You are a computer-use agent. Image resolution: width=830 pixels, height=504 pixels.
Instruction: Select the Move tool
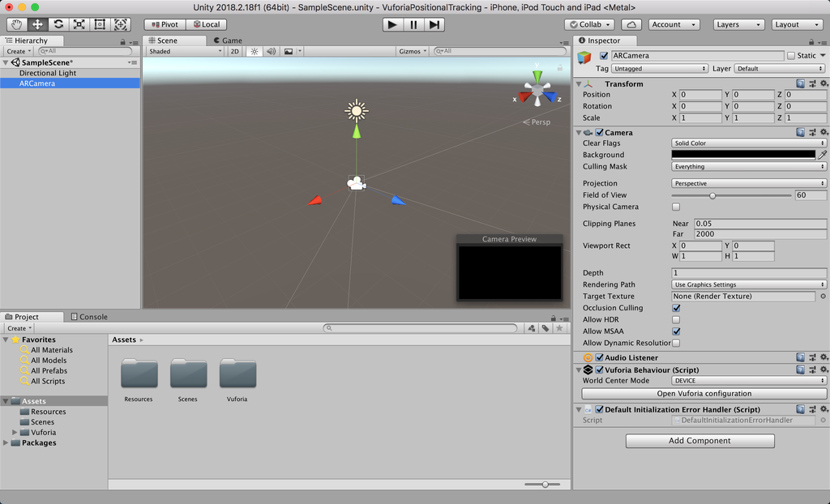pyautogui.click(x=37, y=24)
